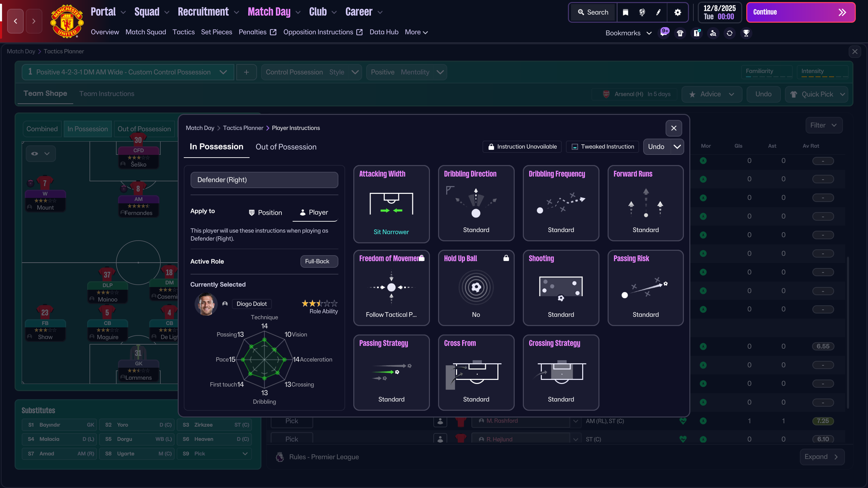Screen dimensions: 868x488
Task: Open the Passing Risk instruction card
Action: 646,288
